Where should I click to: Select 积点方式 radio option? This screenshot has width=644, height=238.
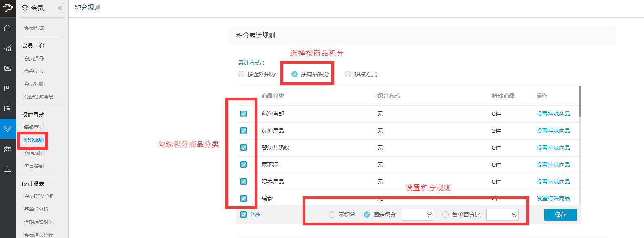[348, 74]
